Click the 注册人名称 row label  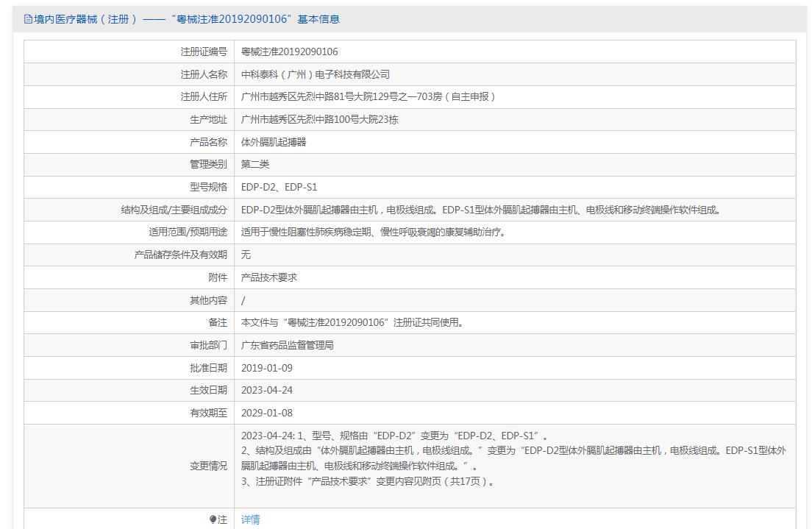point(204,74)
